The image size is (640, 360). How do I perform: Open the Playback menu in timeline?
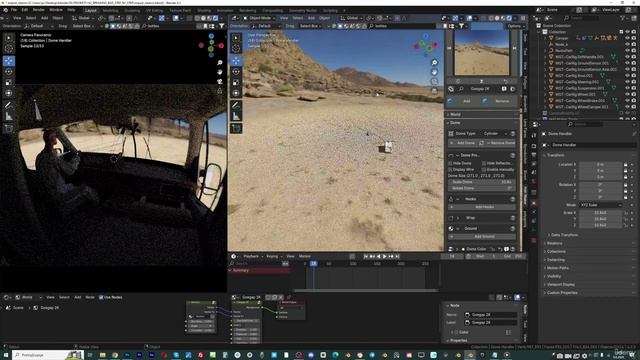coord(251,256)
